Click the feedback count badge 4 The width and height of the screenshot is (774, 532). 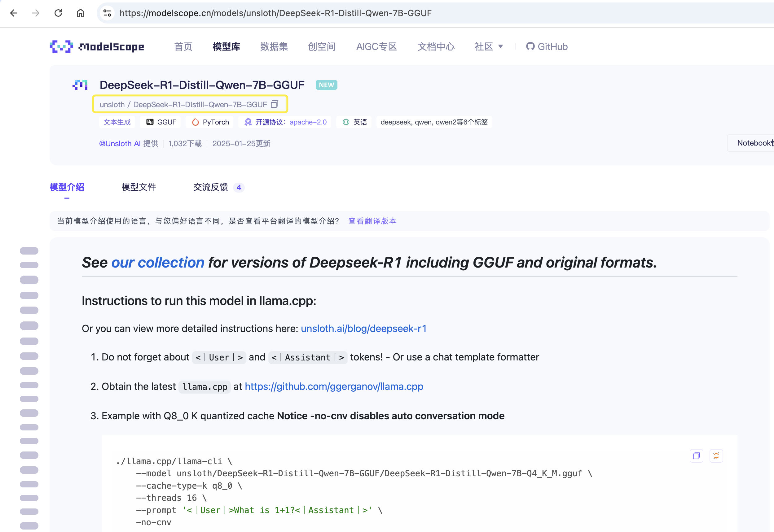[x=239, y=188]
